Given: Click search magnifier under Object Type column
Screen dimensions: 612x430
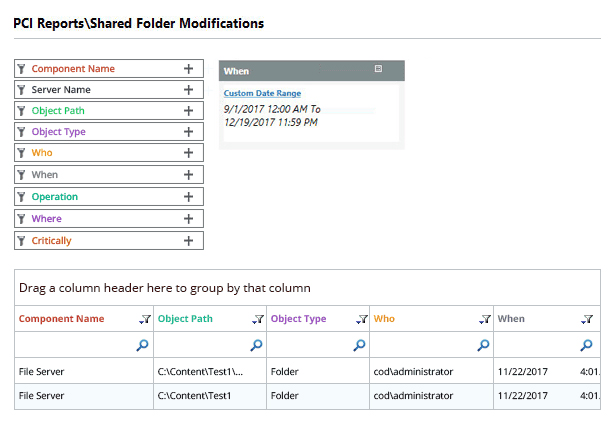Looking at the screenshot, I should click(359, 345).
